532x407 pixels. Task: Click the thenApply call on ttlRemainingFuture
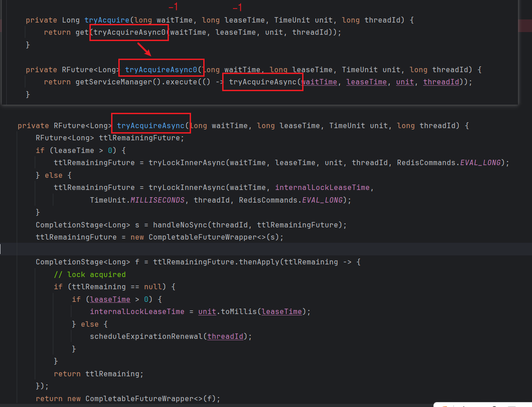[x=259, y=262]
